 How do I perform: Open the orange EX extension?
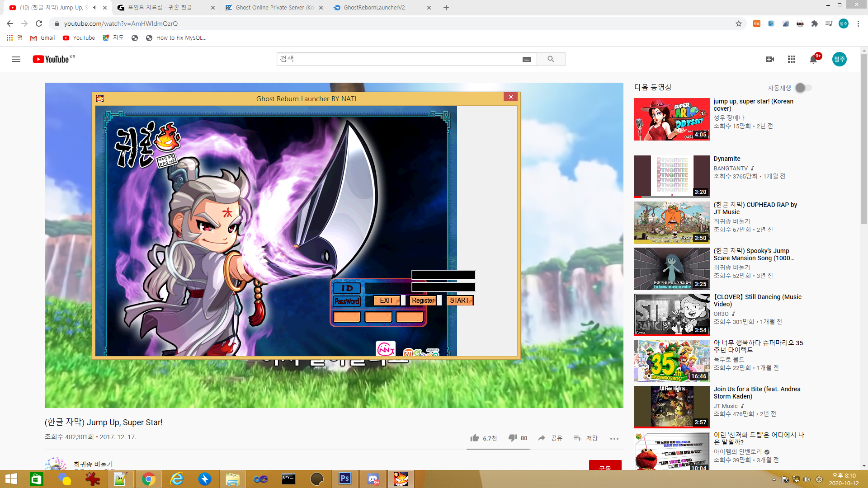[x=756, y=23]
